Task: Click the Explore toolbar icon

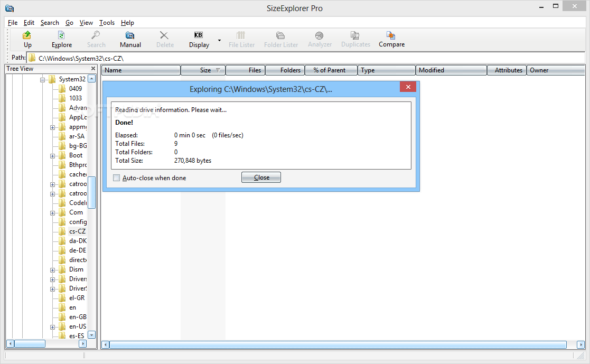Action: [61, 35]
